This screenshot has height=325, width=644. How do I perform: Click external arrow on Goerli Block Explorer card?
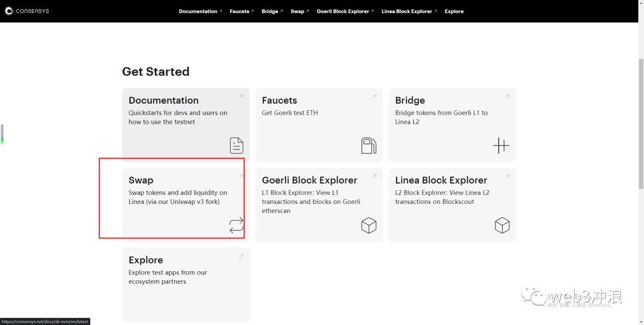(x=374, y=177)
